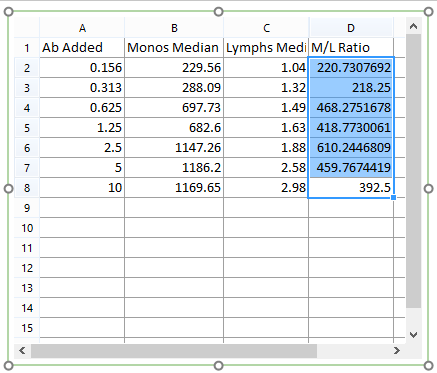
Task: Select the column C header
Action: (x=266, y=28)
